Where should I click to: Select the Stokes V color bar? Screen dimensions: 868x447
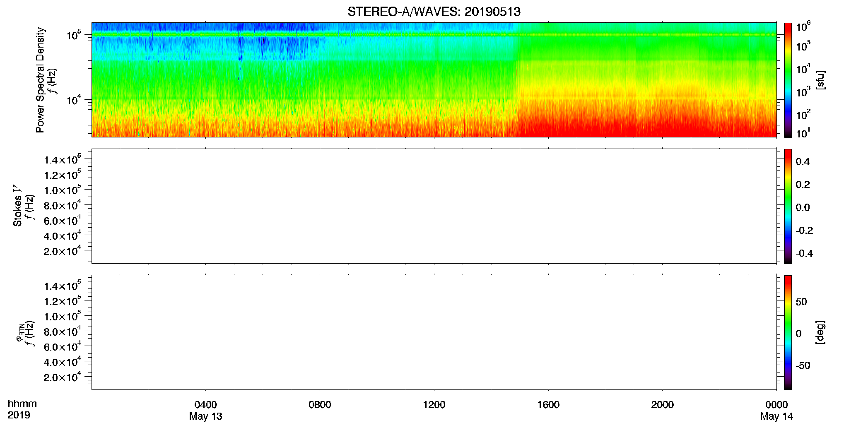coord(788,206)
